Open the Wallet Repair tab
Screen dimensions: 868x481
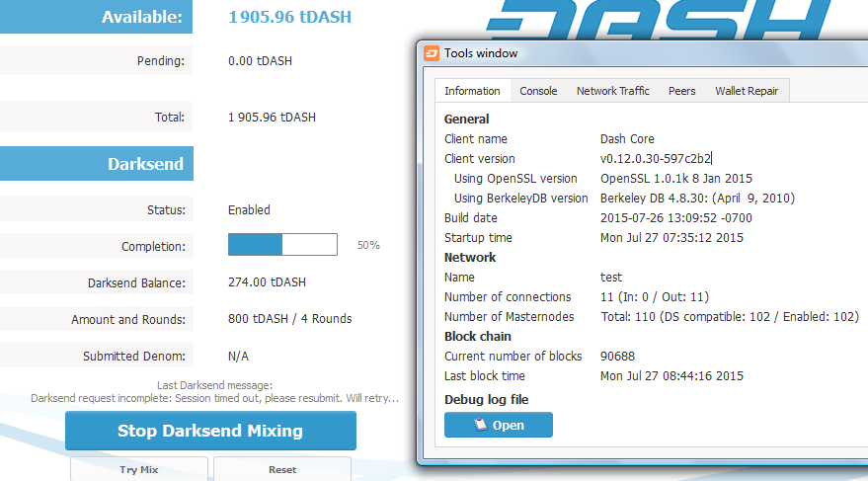pyautogui.click(x=747, y=91)
